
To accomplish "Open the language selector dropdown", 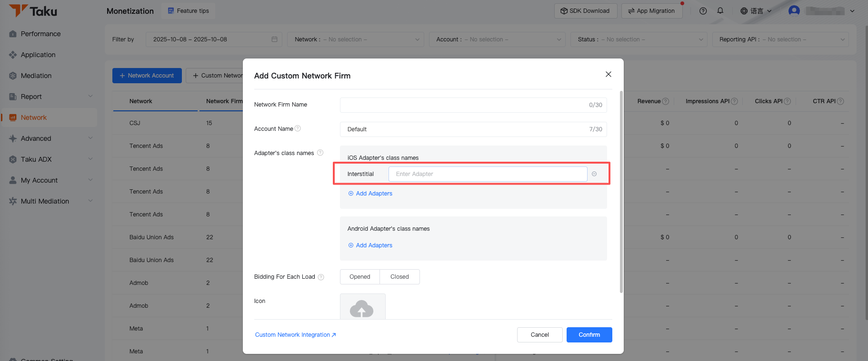I will click(x=756, y=11).
